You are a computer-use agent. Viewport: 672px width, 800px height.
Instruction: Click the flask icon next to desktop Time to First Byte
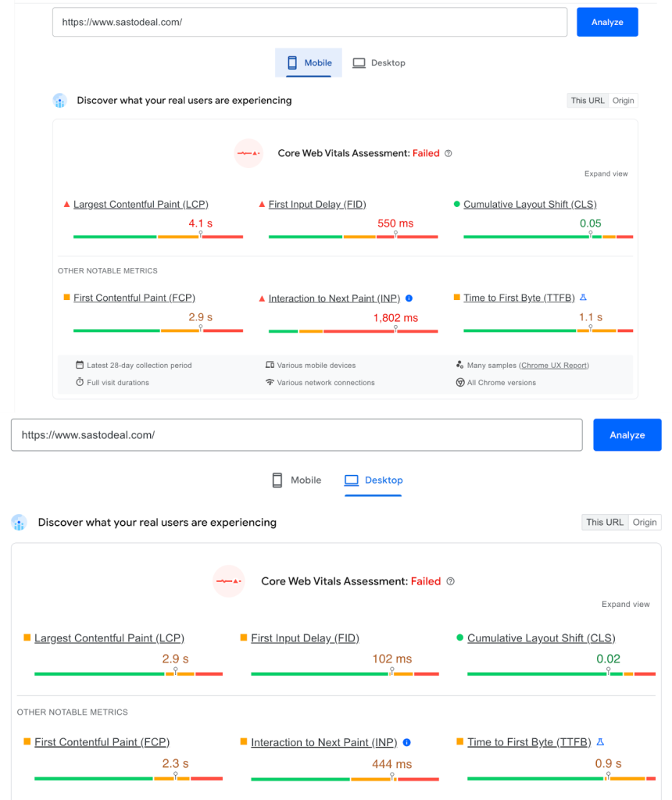(600, 742)
